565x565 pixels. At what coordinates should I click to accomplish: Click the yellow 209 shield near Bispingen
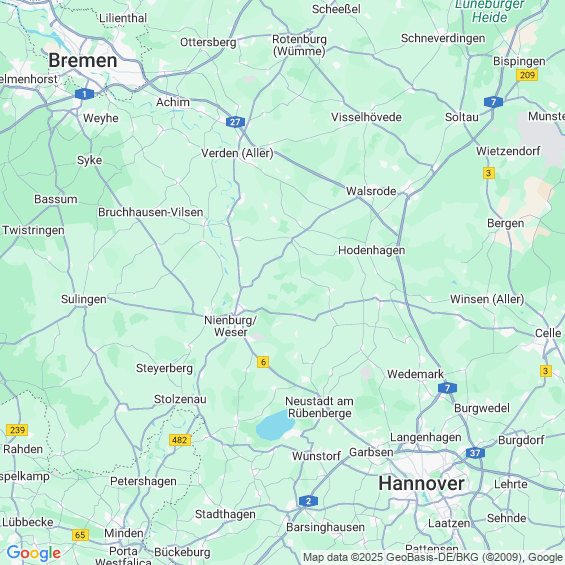click(x=527, y=75)
